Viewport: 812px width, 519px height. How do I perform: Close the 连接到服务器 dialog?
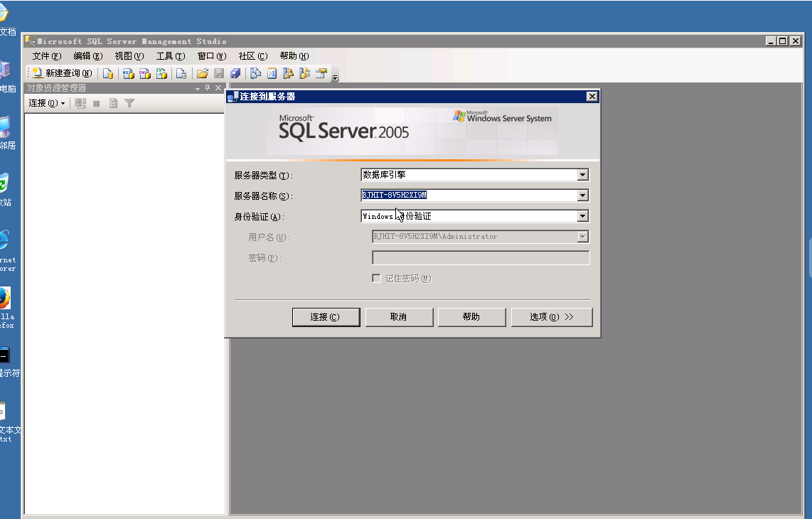point(592,97)
